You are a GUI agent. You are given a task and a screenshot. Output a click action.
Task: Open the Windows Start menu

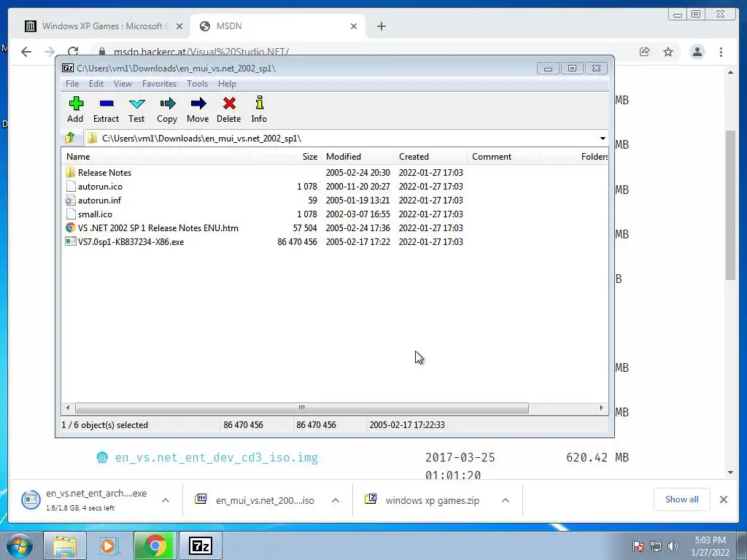coord(20,545)
